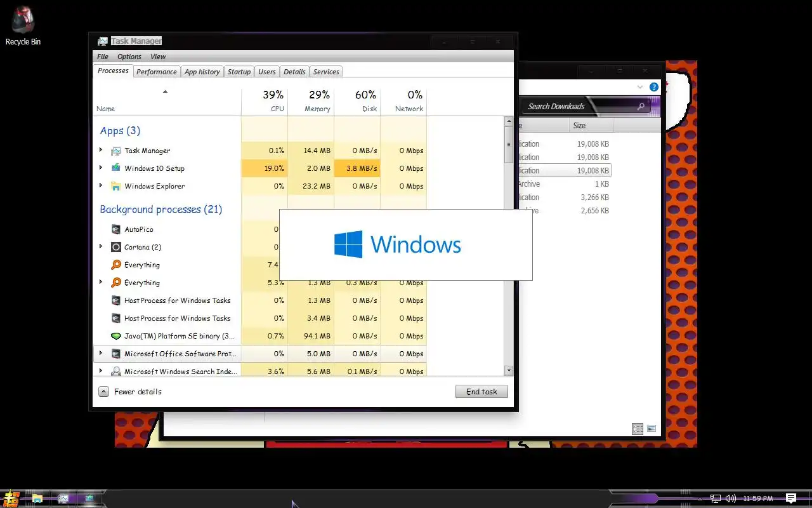Open File Explorer from the taskbar
This screenshot has height=508, width=812.
[37, 498]
